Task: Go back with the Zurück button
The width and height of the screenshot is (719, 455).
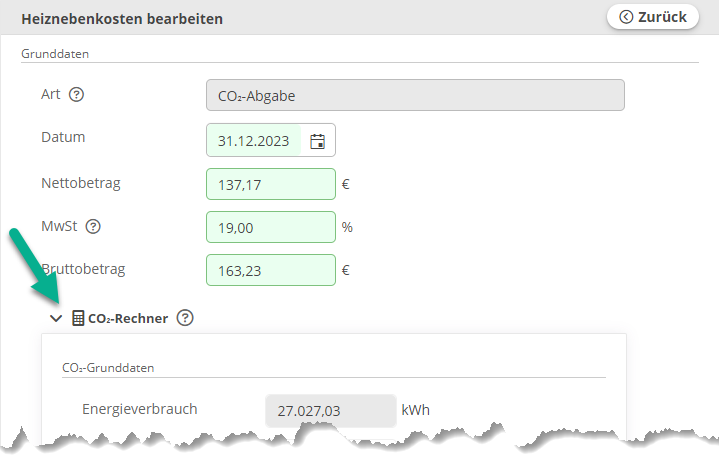Action: 653,17
